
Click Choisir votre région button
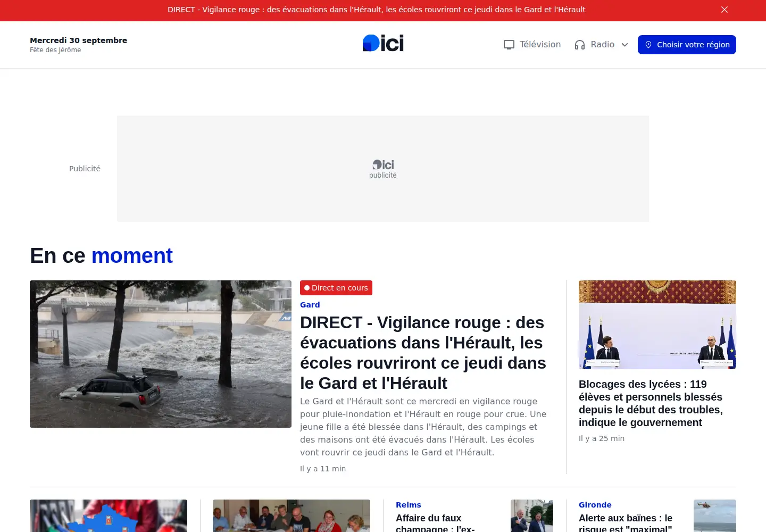point(687,45)
